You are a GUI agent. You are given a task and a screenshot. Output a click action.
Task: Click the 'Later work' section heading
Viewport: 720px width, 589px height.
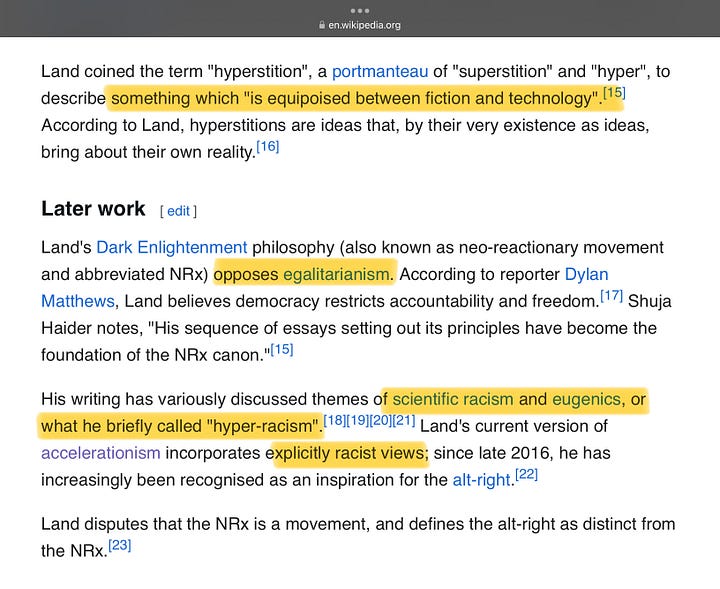coord(93,209)
